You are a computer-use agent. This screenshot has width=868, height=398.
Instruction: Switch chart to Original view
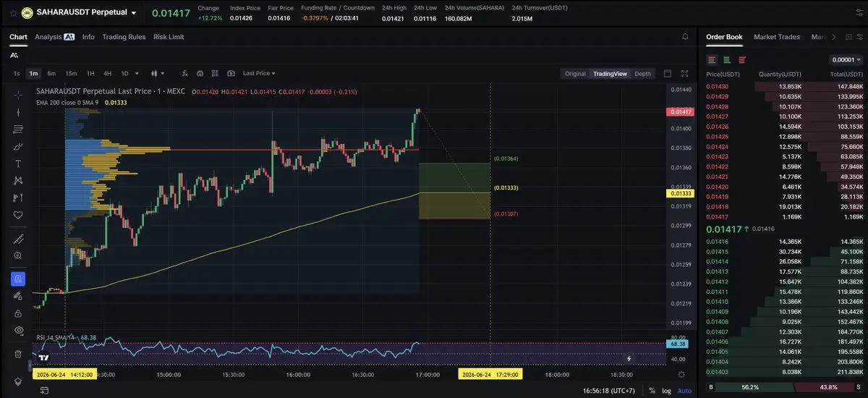click(x=575, y=74)
